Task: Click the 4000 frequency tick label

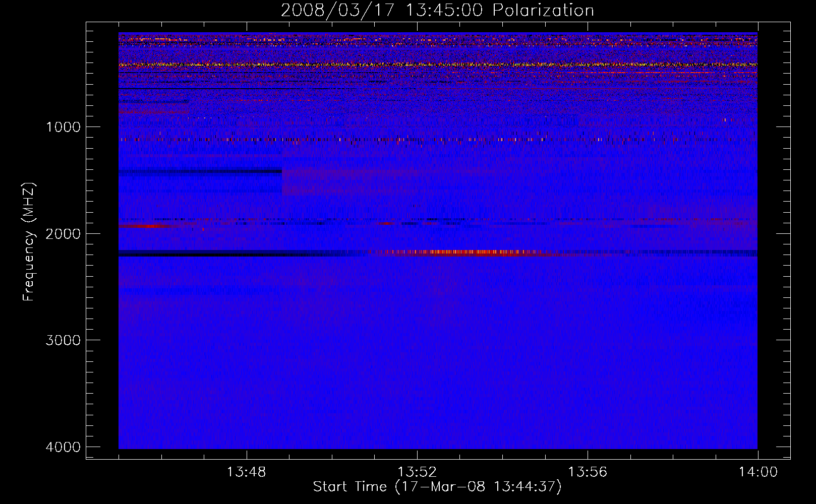Action: click(x=63, y=447)
